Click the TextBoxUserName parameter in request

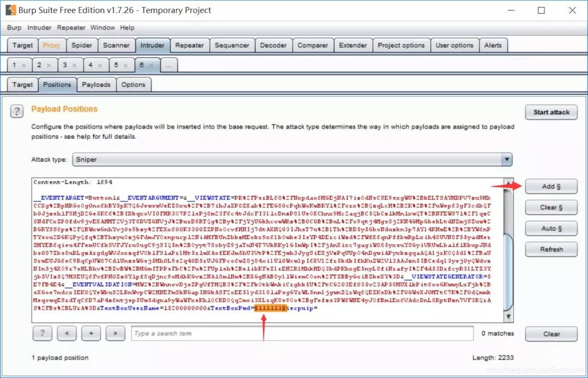130,308
